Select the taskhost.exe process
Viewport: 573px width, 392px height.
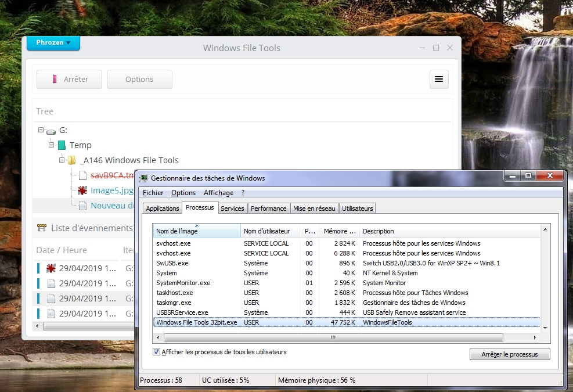[x=346, y=293]
